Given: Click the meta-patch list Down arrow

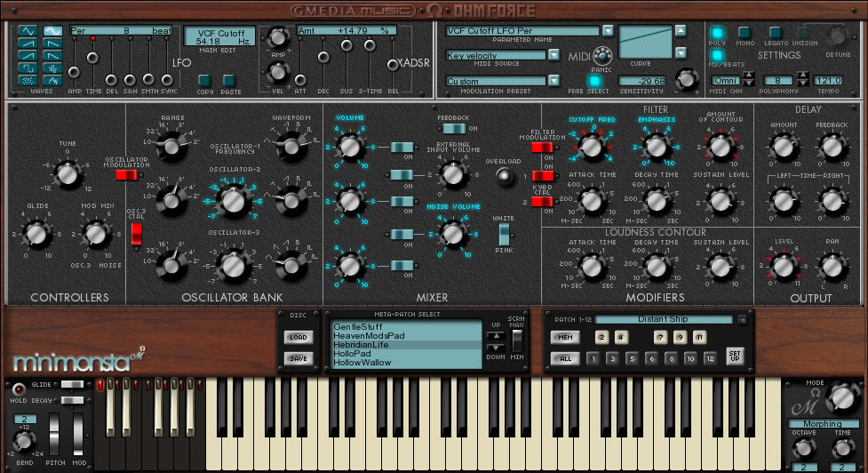Looking at the screenshot, I should point(496,348).
